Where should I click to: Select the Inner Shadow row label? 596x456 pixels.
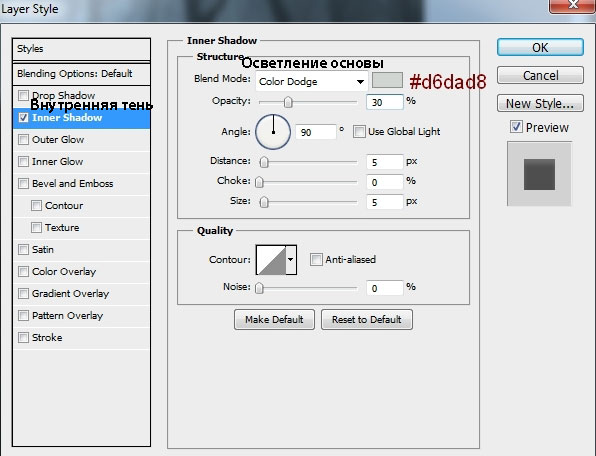tap(67, 117)
